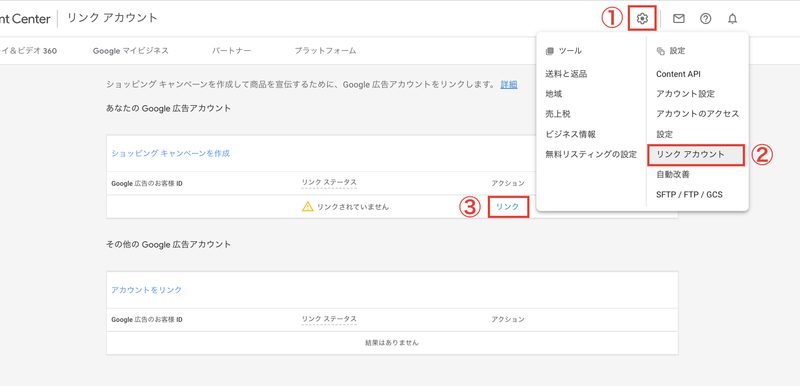
Task: Switch to Google マイビジネス tab
Action: pos(131,50)
